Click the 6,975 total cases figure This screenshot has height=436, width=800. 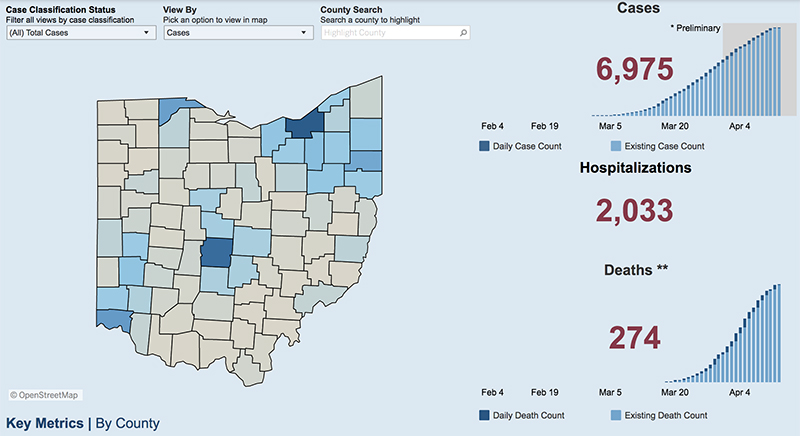635,69
